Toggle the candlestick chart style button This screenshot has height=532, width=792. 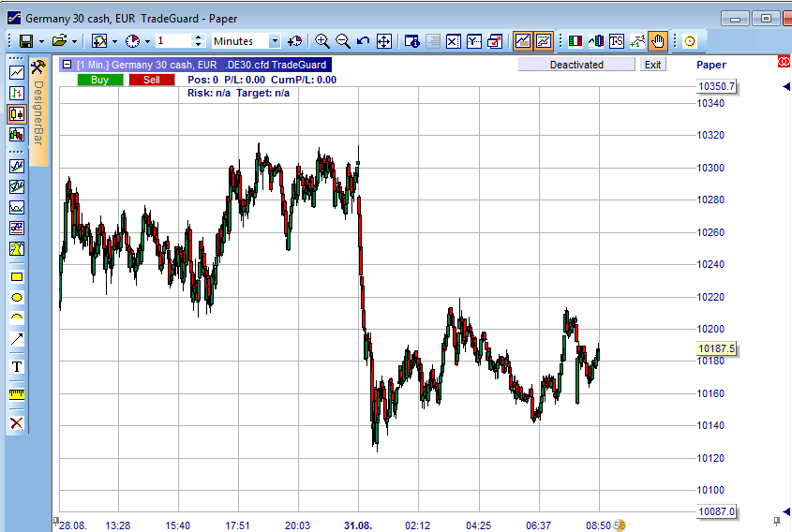click(17, 113)
